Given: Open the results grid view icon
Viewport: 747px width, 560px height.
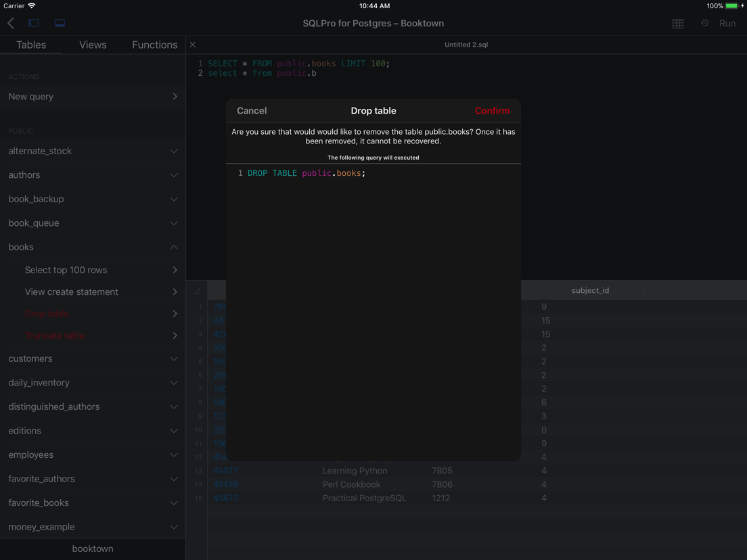Looking at the screenshot, I should (x=677, y=24).
